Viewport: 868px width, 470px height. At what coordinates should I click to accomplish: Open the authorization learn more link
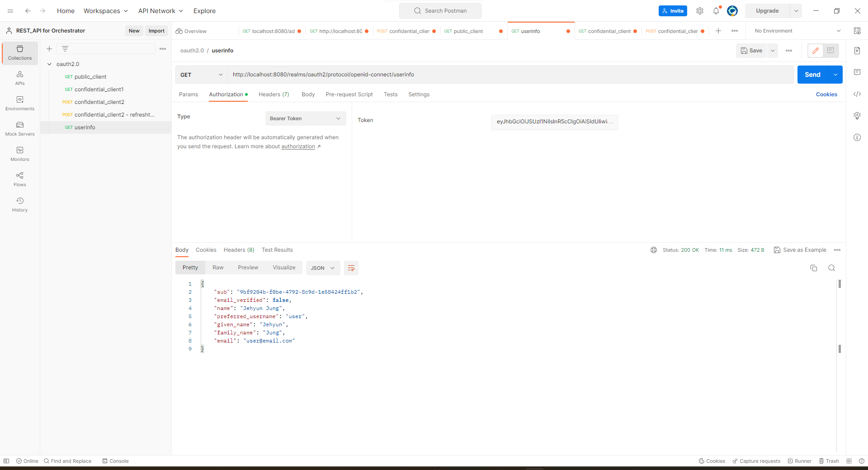point(298,146)
